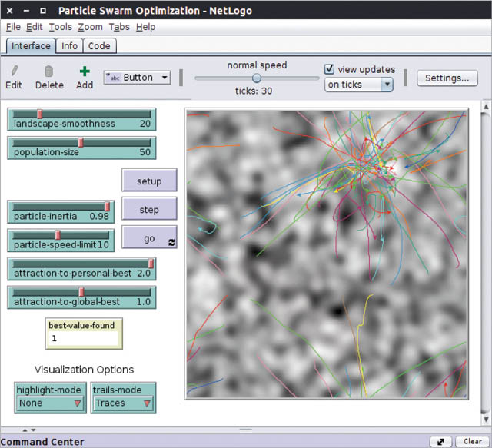Open the 'on ticks' update mode dropdown

click(x=358, y=85)
